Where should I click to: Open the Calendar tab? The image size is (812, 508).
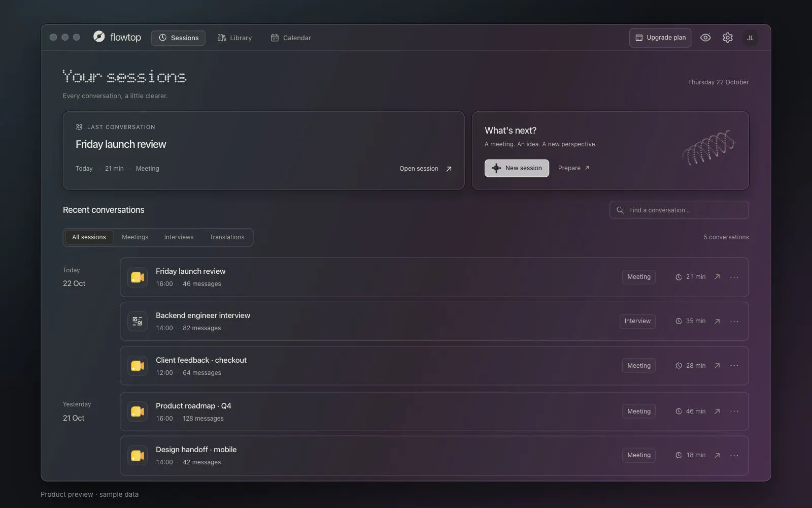[x=291, y=38]
